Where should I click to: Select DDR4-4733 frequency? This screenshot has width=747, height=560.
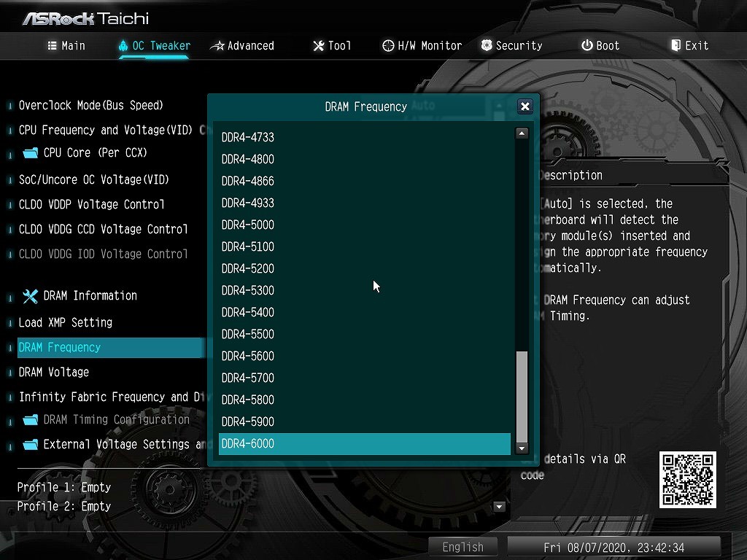click(x=365, y=137)
